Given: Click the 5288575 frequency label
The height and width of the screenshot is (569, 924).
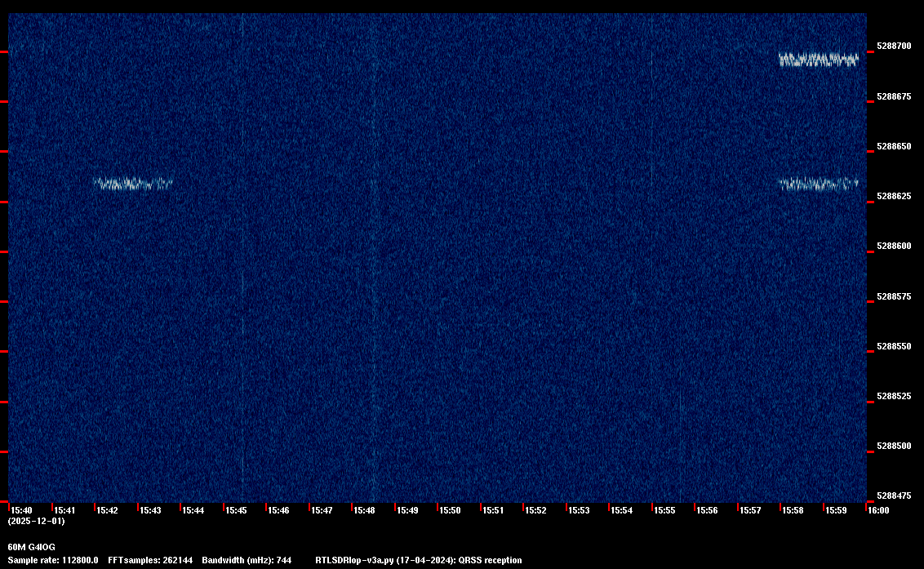Looking at the screenshot, I should point(894,296).
